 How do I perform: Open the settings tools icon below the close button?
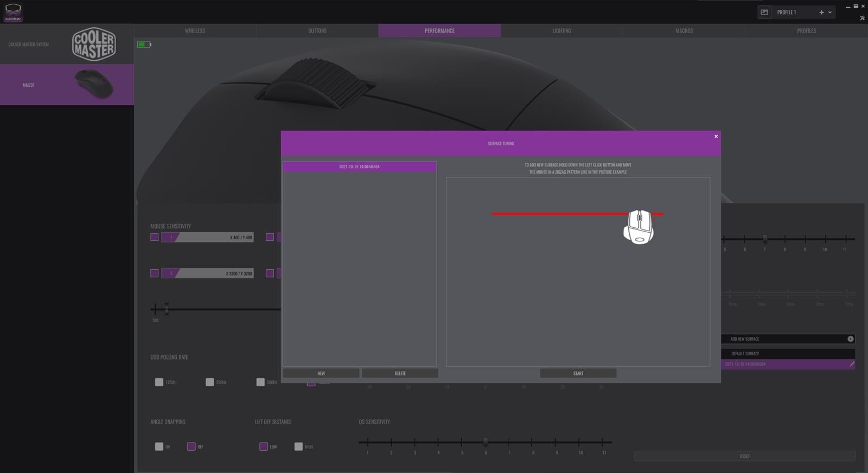pos(862,18)
